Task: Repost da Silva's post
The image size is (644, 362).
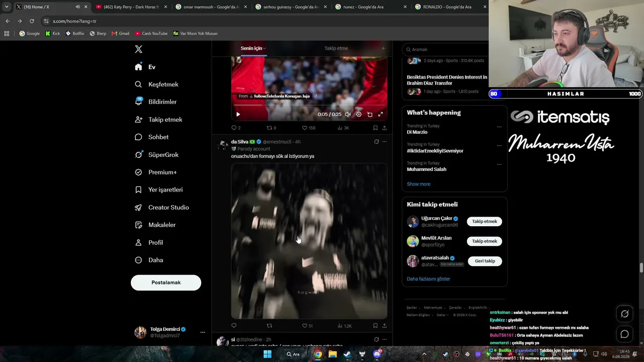Action: point(269,325)
